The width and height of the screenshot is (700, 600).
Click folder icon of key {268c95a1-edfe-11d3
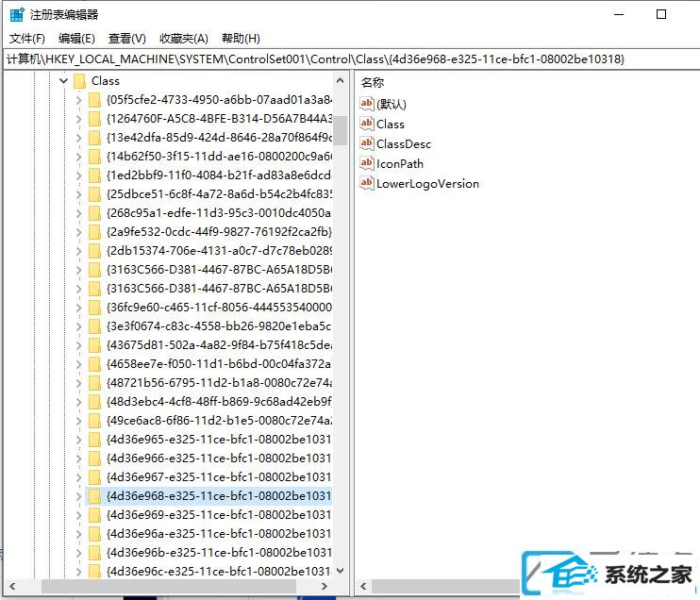pyautogui.click(x=94, y=213)
